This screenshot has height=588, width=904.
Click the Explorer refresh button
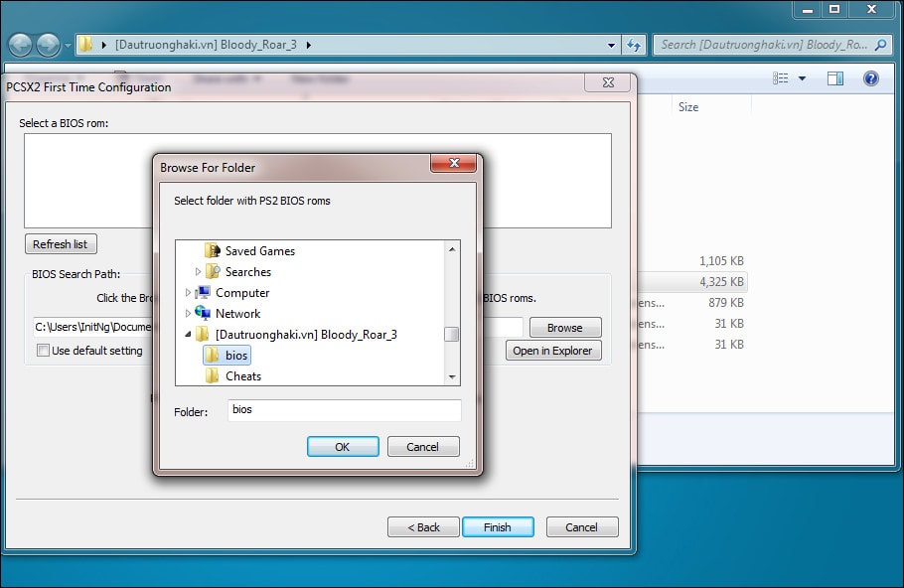coord(634,45)
